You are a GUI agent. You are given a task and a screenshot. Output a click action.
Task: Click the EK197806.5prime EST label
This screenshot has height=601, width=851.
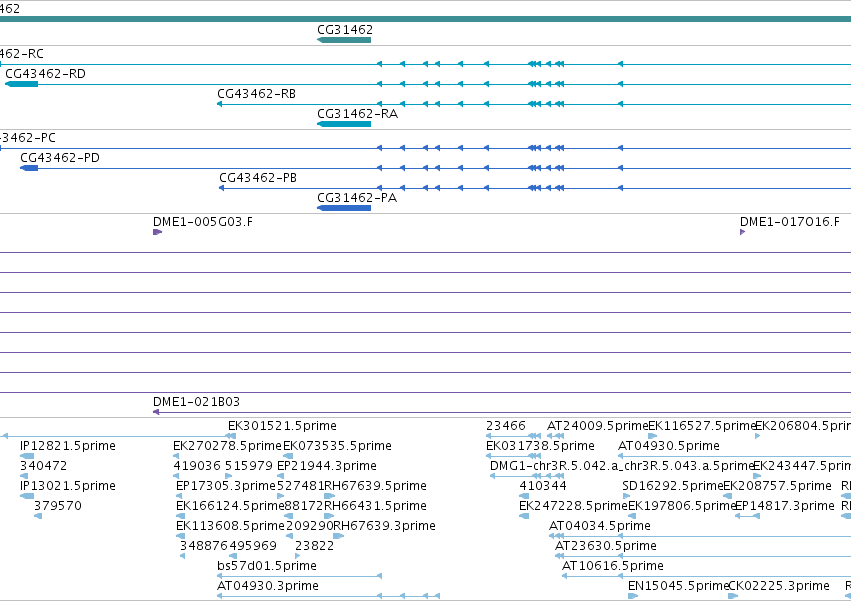(x=682, y=506)
